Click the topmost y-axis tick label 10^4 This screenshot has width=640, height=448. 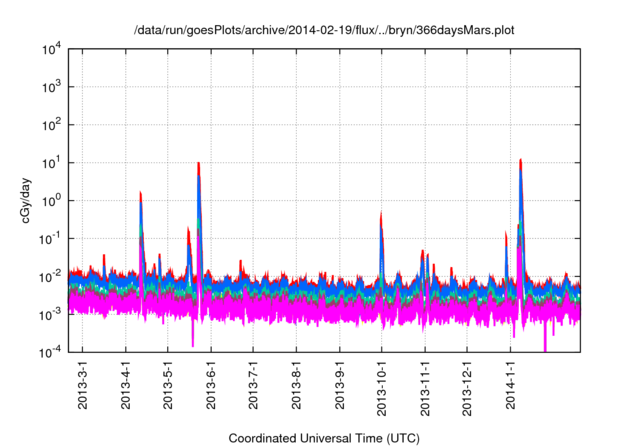(50, 48)
